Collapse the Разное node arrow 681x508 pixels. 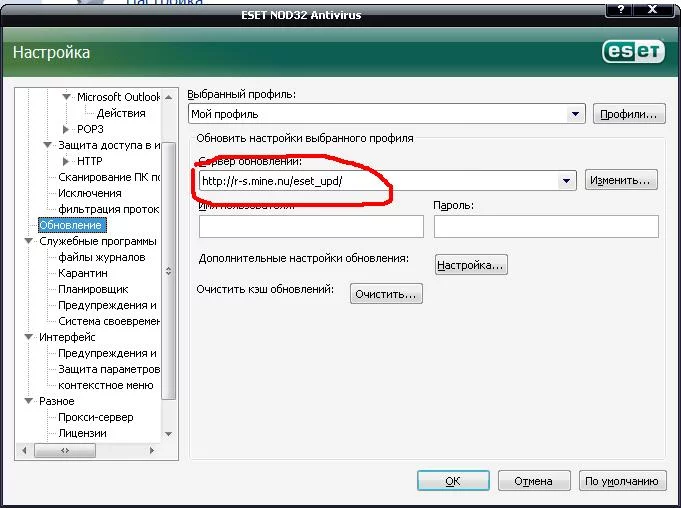click(29, 401)
